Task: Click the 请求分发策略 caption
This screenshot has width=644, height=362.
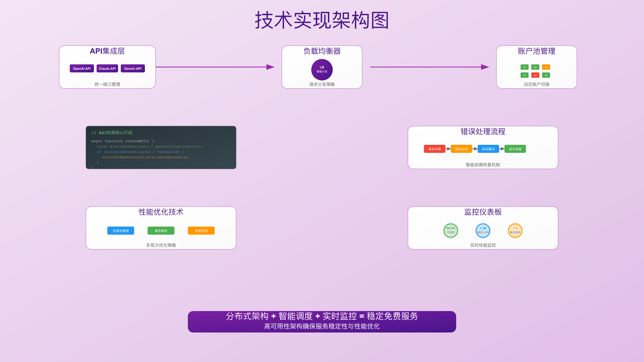Action: (x=322, y=84)
